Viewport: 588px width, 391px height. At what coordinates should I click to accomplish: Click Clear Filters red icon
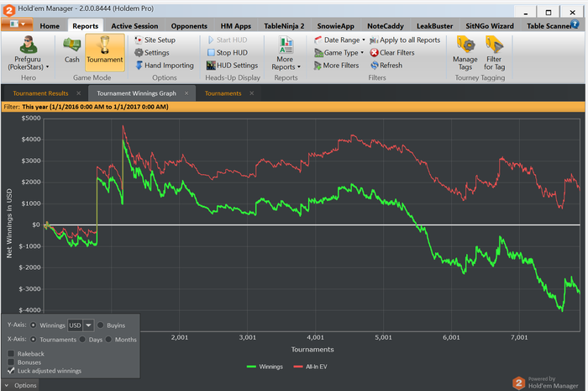coord(374,52)
